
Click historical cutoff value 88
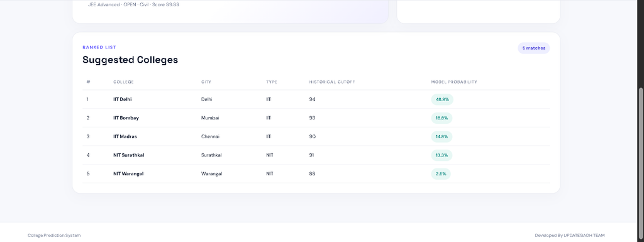[313, 173]
